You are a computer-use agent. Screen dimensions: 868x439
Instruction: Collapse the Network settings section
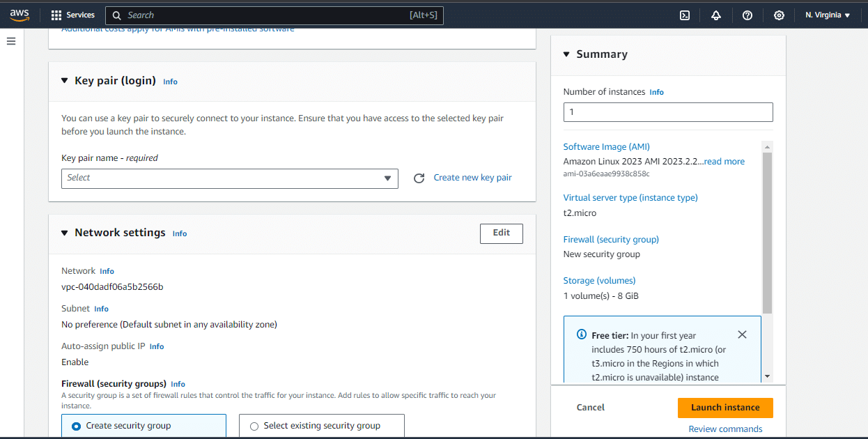(65, 233)
